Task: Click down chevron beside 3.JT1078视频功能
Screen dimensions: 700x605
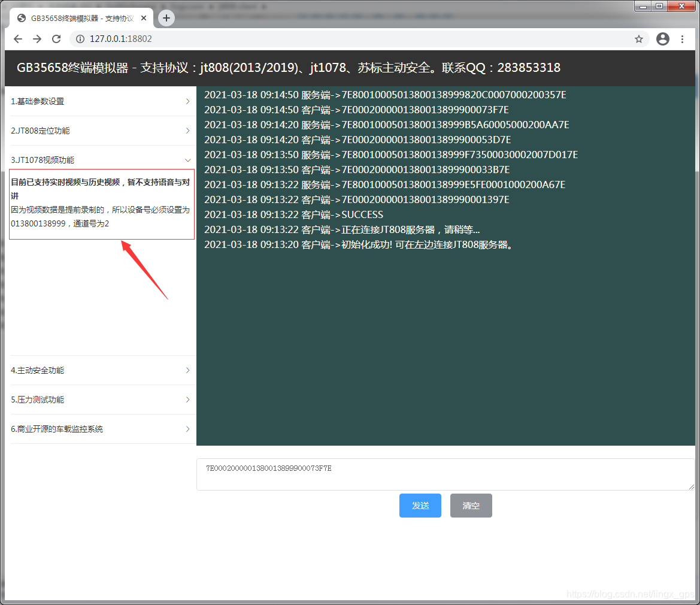Action: (187, 161)
